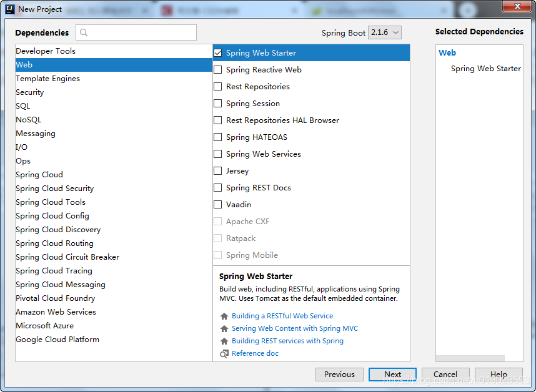Open Spring Cloud Security category
Viewport: 536px width, 392px height.
click(114, 188)
